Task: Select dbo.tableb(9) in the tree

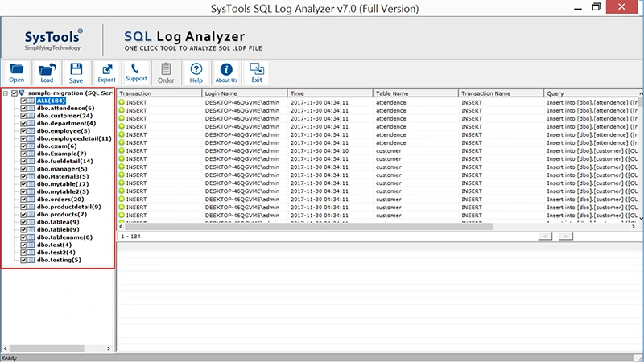Action: 58,230
